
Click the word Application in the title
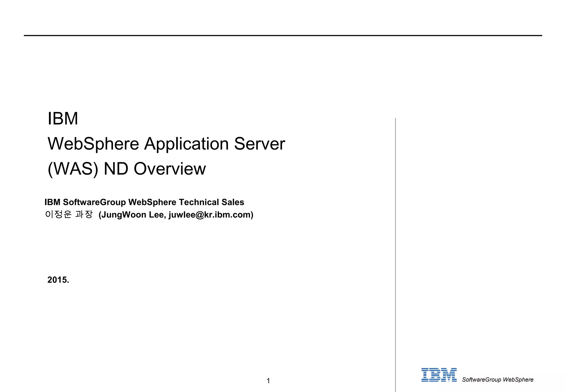click(x=186, y=144)
